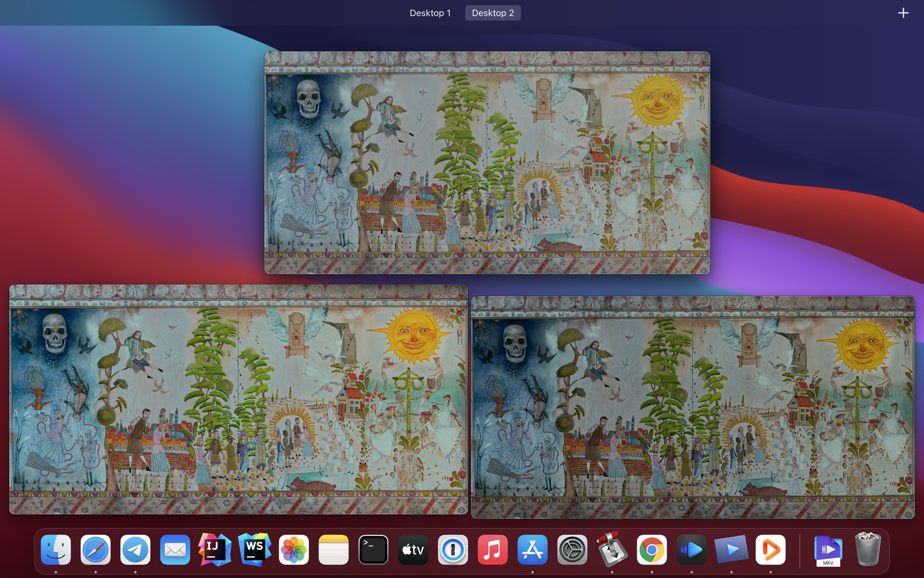Screen dimensions: 924x578
Task: Open the Notes app in the Dock
Action: click(x=334, y=550)
